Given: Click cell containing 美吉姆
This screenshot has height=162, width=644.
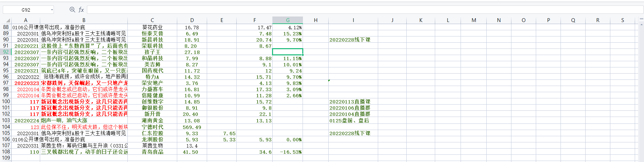Looking at the screenshot, I should [x=152, y=64].
